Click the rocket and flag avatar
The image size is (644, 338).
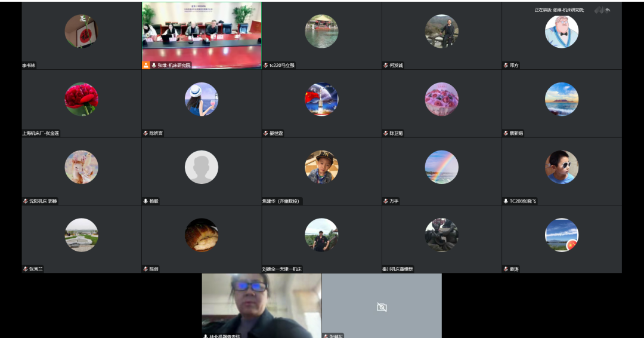point(321,99)
